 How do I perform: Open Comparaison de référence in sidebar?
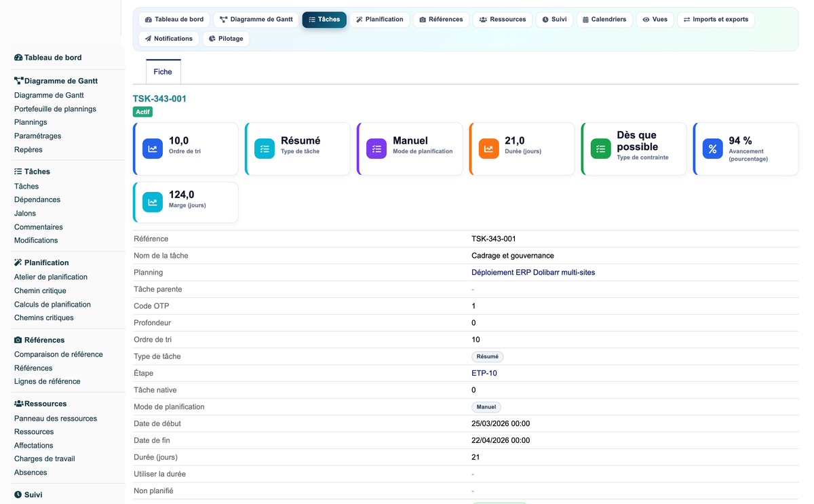pos(58,355)
